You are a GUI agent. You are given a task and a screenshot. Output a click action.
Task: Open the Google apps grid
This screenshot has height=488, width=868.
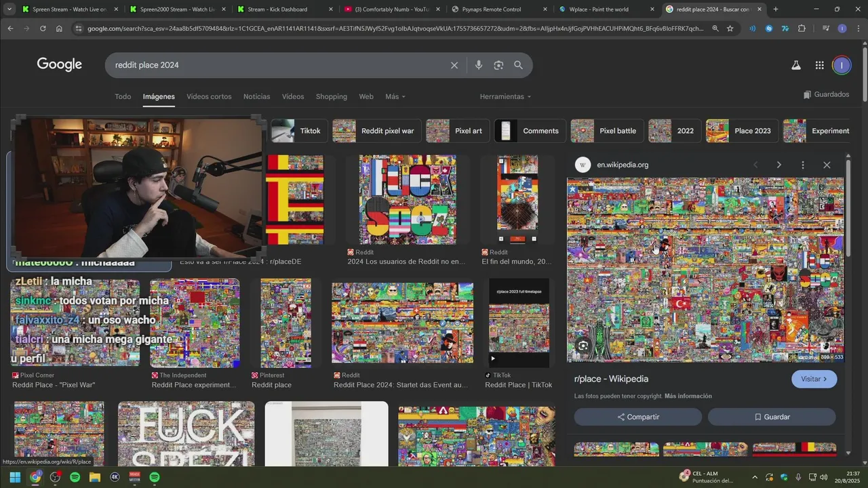[819, 65]
